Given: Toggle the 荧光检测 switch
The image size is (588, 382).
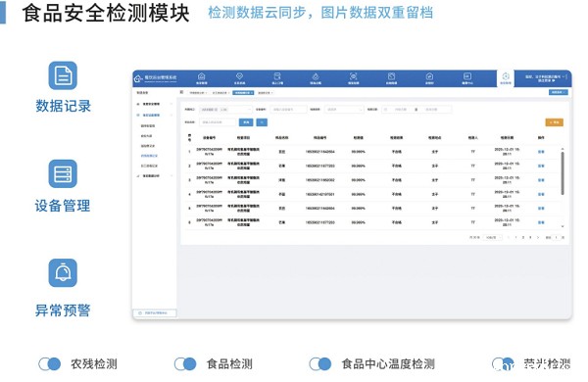Looking at the screenshot, I should click(503, 363).
